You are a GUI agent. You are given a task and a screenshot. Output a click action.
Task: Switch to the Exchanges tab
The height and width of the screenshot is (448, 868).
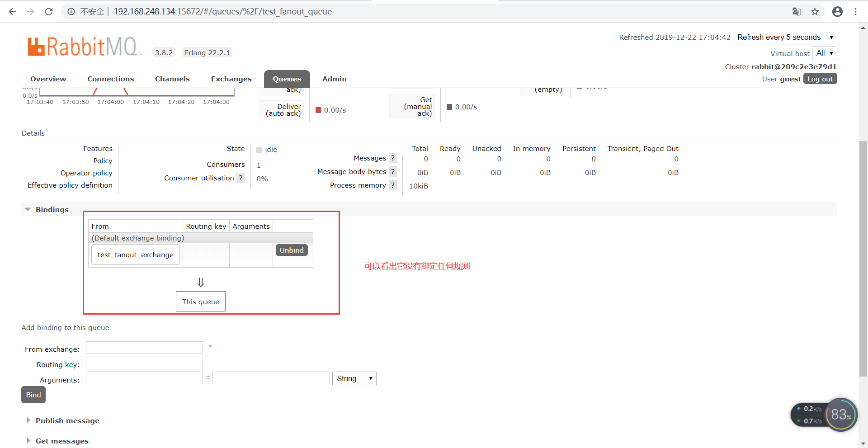[x=231, y=79]
